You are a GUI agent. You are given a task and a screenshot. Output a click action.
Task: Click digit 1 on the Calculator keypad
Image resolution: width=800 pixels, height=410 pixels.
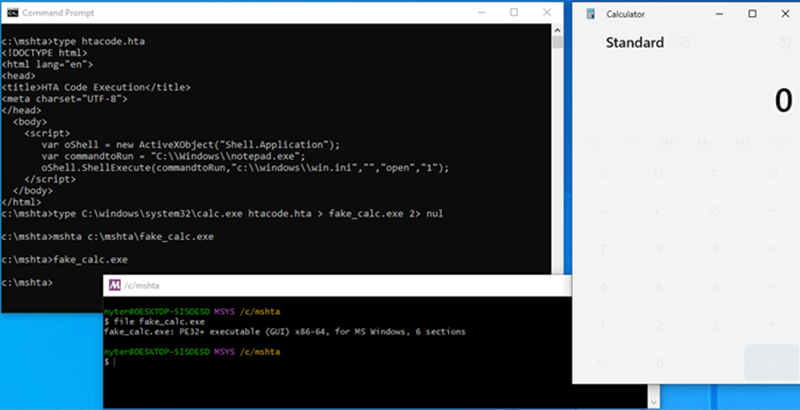point(603,325)
